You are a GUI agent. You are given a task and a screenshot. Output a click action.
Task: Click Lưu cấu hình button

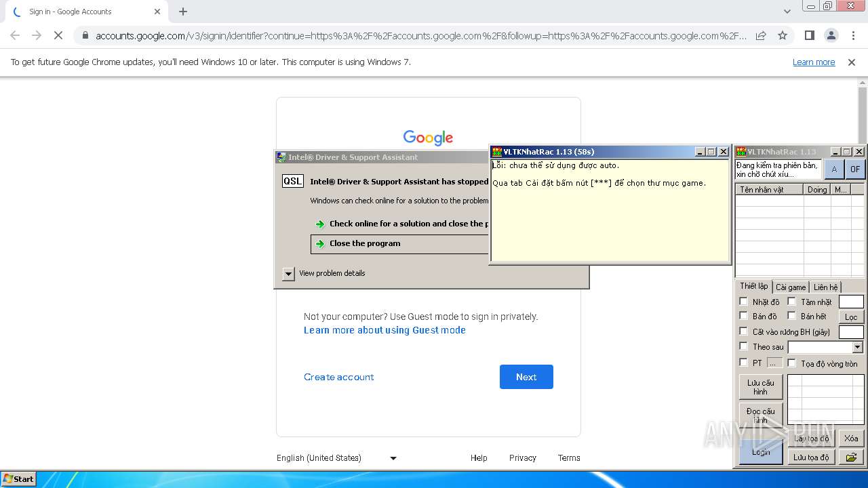(x=761, y=387)
